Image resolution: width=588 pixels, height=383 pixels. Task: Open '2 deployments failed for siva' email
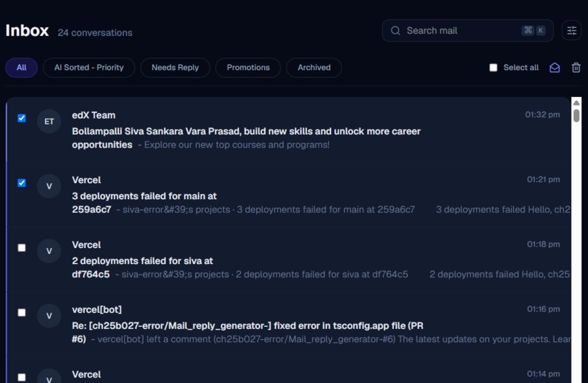coord(289,260)
